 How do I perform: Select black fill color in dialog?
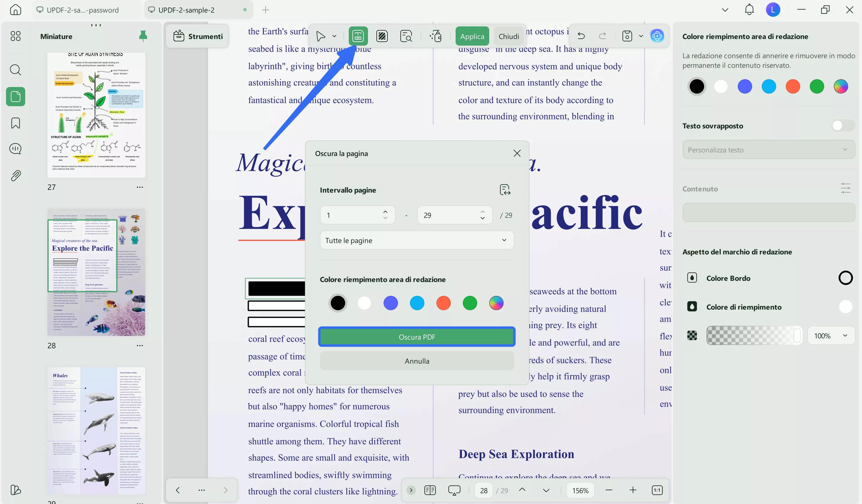pos(338,303)
